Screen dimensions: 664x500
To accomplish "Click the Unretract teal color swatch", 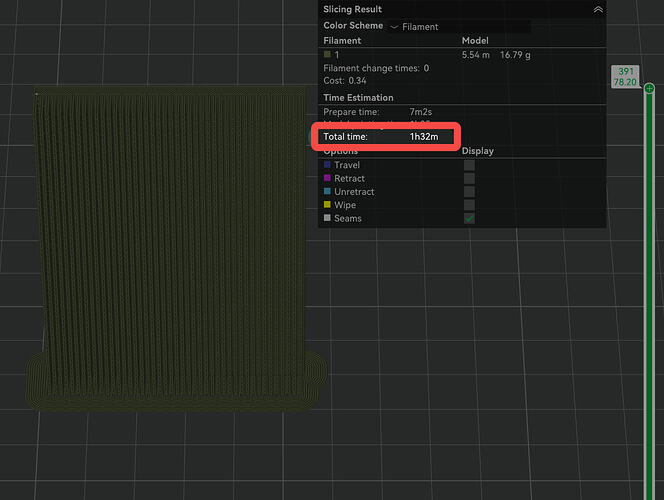I will coord(327,191).
